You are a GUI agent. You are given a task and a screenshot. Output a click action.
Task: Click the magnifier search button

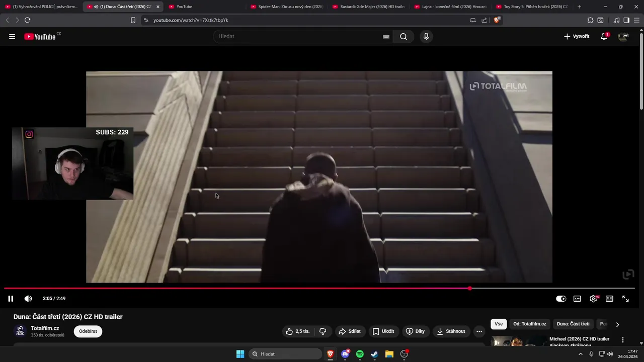[404, 37]
